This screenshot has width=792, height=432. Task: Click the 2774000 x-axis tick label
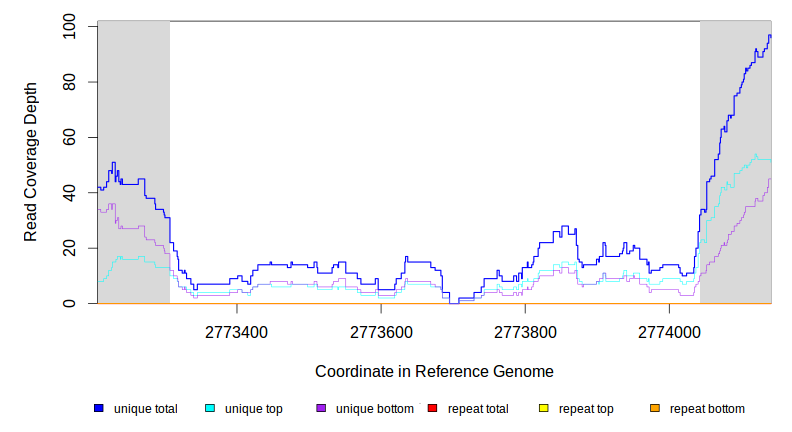click(x=670, y=331)
